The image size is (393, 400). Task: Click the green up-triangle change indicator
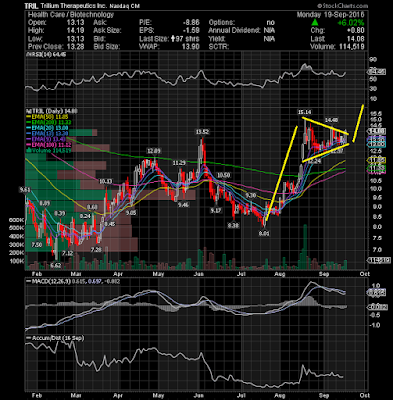(315, 23)
